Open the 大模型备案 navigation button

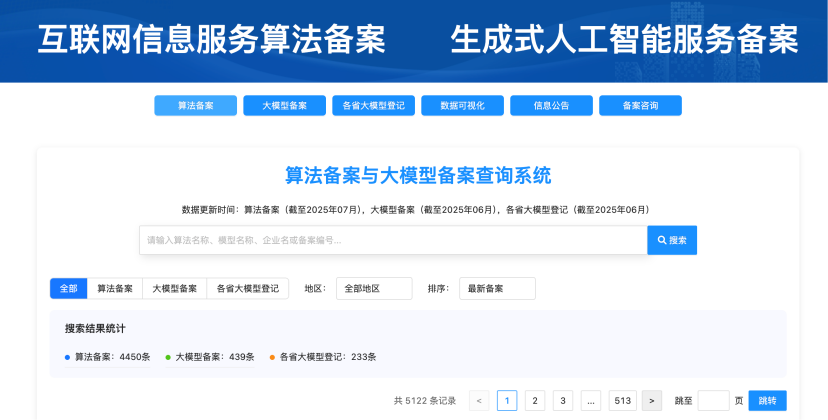pos(285,106)
